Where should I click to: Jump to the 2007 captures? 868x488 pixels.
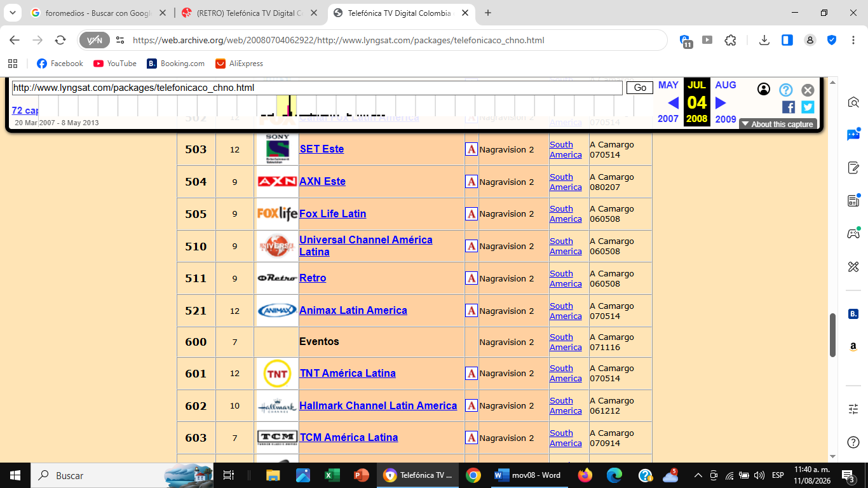(668, 119)
